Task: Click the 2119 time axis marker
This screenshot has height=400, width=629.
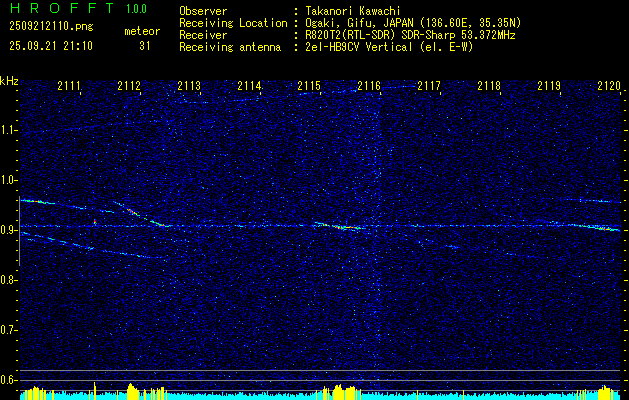Action: click(549, 86)
